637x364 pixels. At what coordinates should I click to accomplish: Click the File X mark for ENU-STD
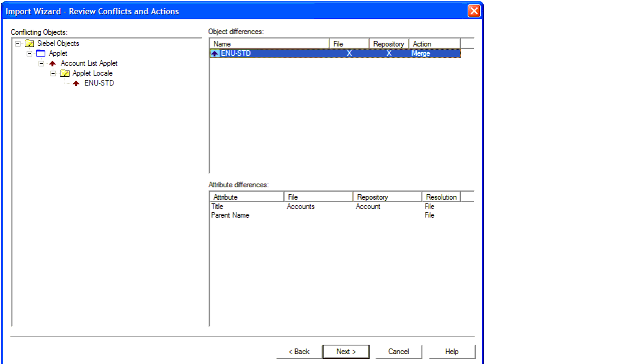(349, 53)
